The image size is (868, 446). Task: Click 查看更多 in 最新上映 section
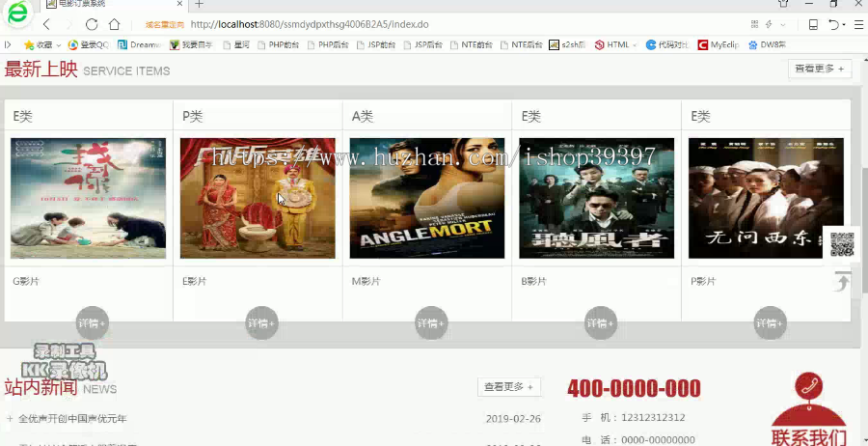tap(820, 69)
